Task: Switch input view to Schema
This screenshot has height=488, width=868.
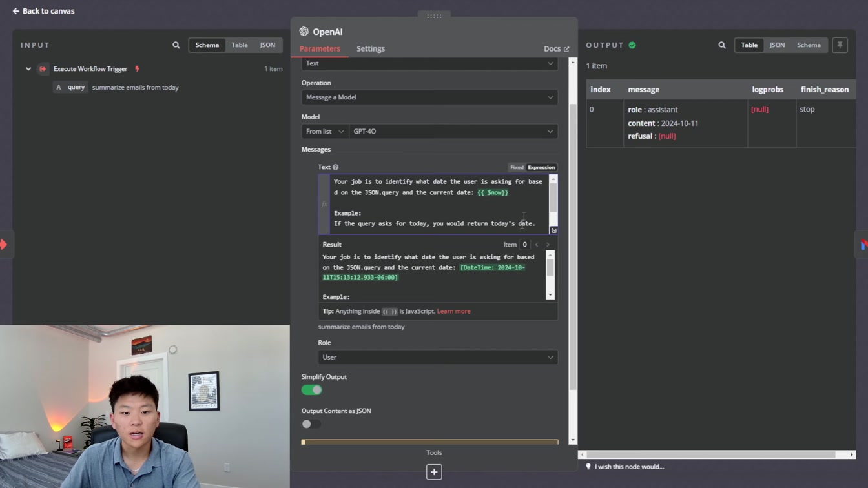Action: [x=207, y=45]
